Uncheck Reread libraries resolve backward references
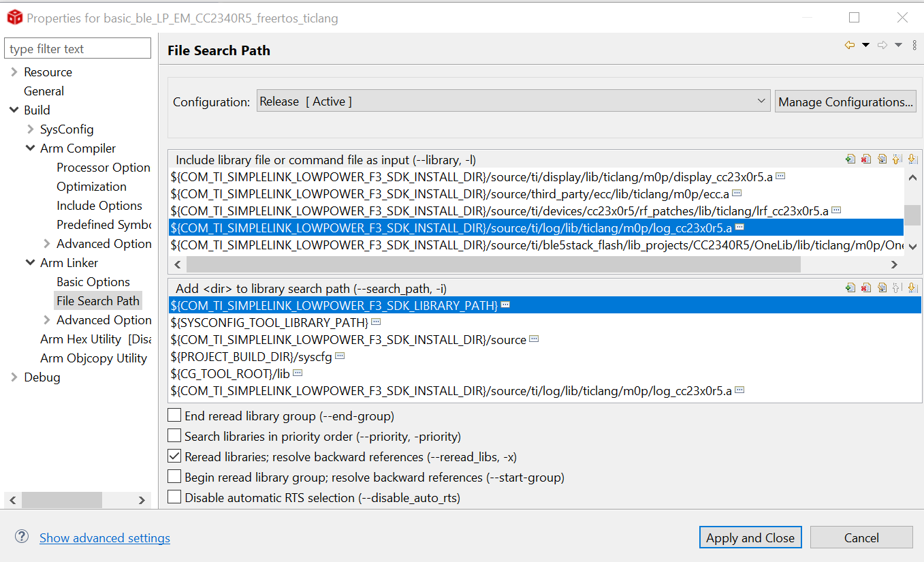The width and height of the screenshot is (924, 562). coord(174,456)
